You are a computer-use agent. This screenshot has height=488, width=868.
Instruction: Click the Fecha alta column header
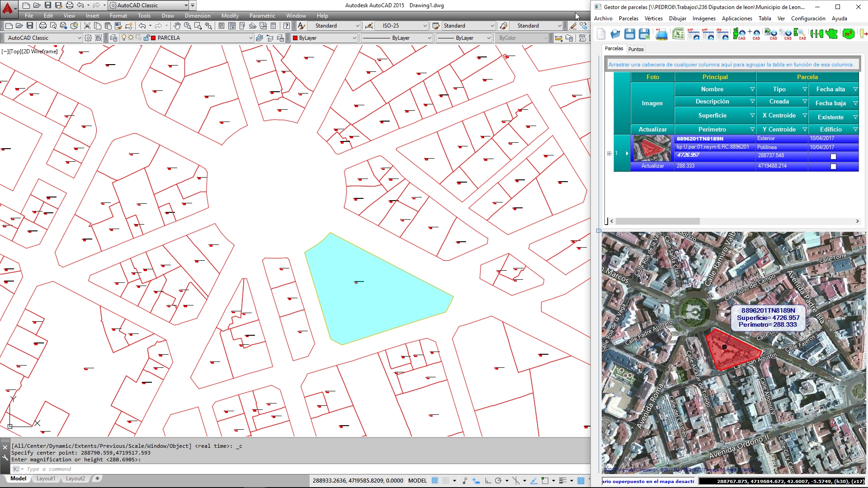(830, 89)
